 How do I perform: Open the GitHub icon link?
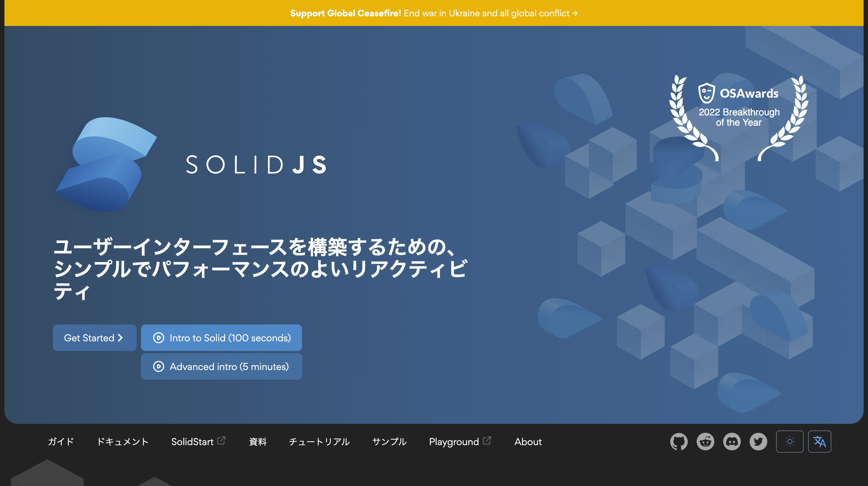(x=679, y=442)
